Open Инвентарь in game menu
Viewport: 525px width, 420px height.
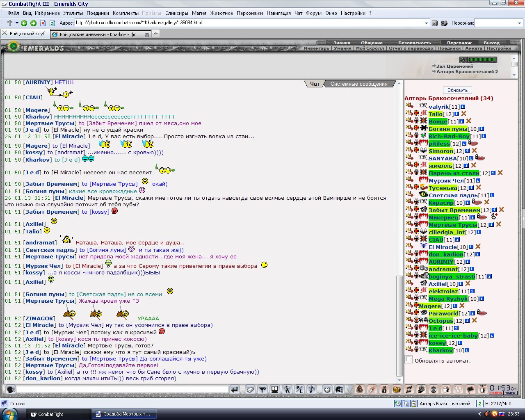click(x=317, y=48)
